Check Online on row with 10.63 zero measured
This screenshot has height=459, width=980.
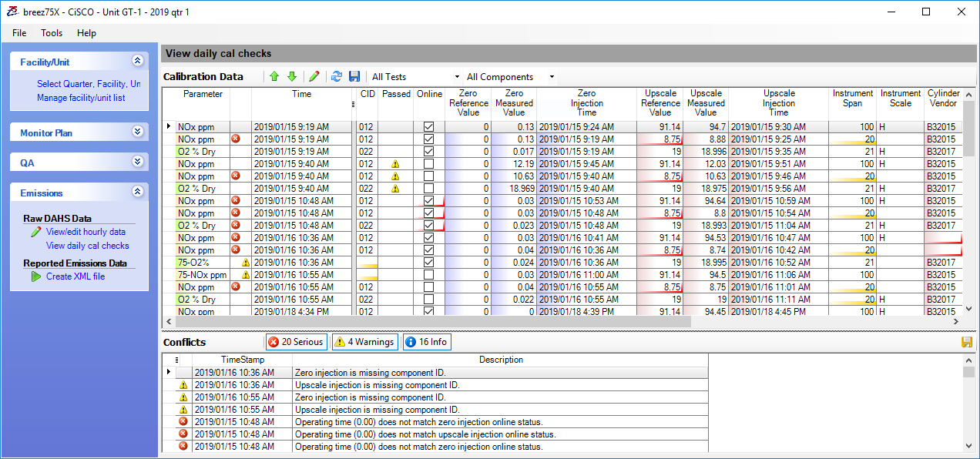point(428,176)
